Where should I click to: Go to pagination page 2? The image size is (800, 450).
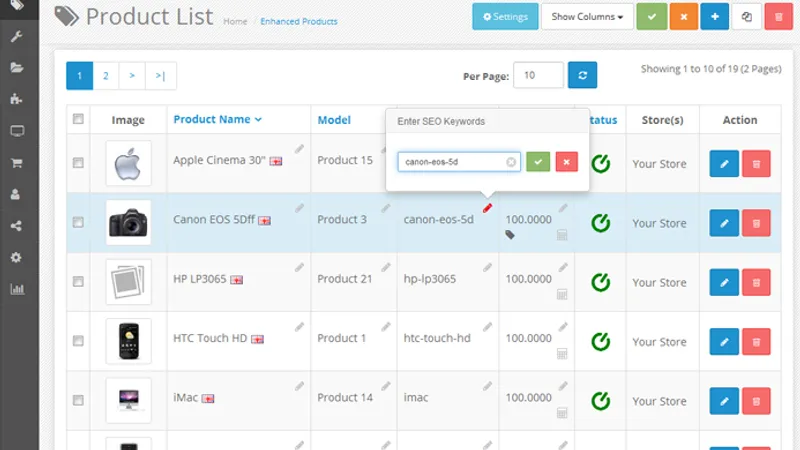point(106,76)
